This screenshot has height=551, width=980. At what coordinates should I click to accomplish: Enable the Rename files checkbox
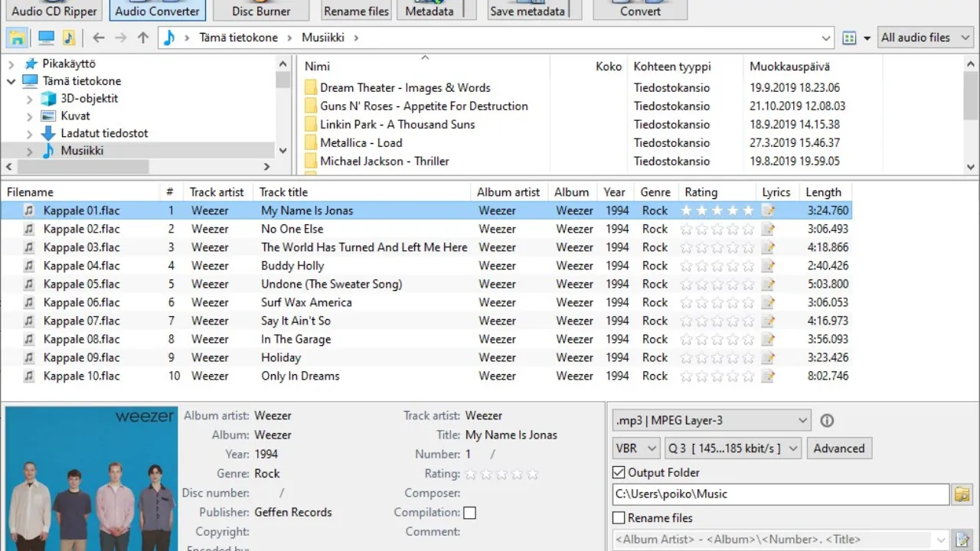[x=619, y=518]
